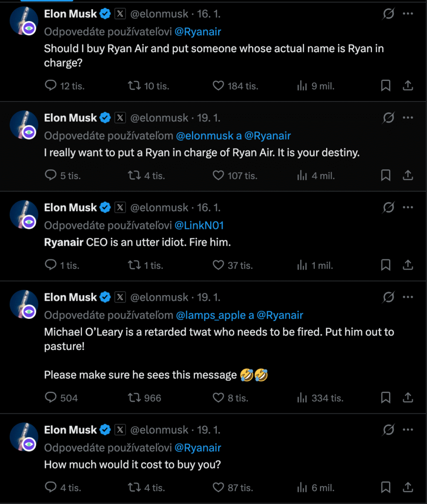427x504 pixels.
Task: Repost the tweet with 966 reposts
Action: coord(133,398)
